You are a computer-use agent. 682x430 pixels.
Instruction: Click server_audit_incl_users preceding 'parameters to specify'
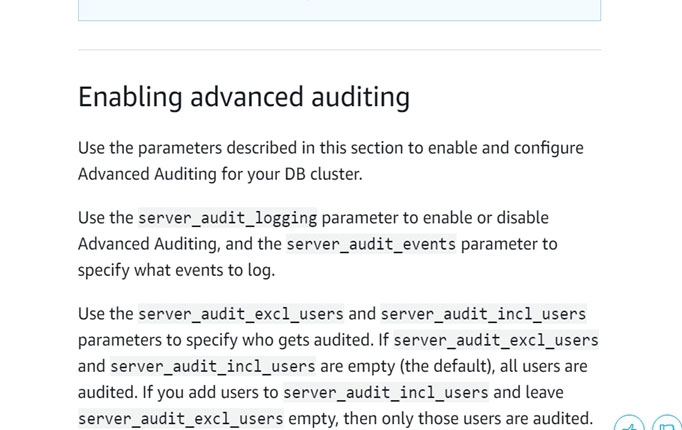(x=483, y=314)
